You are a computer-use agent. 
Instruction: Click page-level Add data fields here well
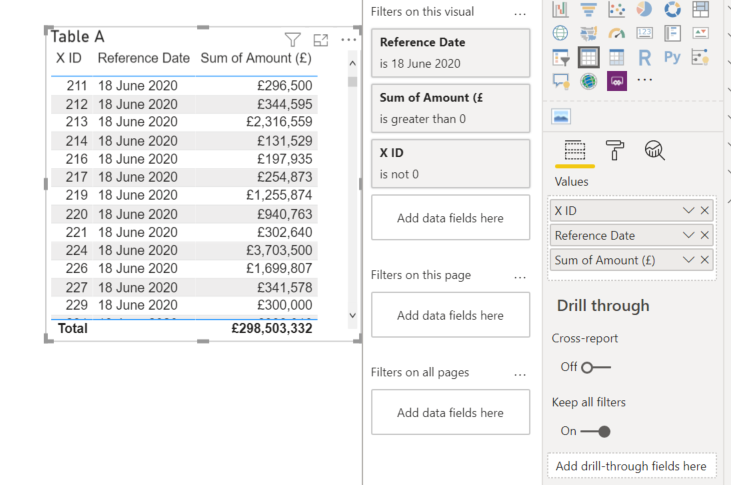point(450,315)
